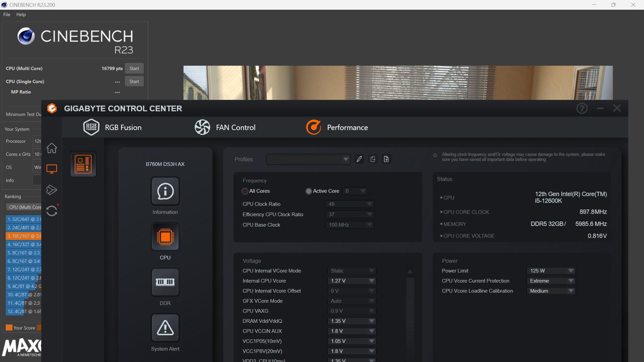Click the Performance gauge icon
The image size is (644, 362).
pos(314,127)
